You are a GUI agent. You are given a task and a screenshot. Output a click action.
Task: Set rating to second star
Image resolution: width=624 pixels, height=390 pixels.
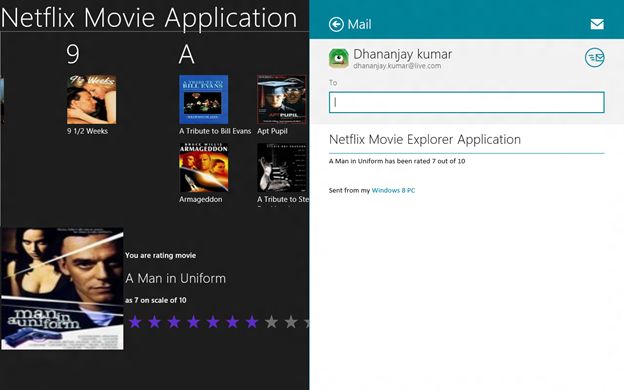[x=154, y=322]
